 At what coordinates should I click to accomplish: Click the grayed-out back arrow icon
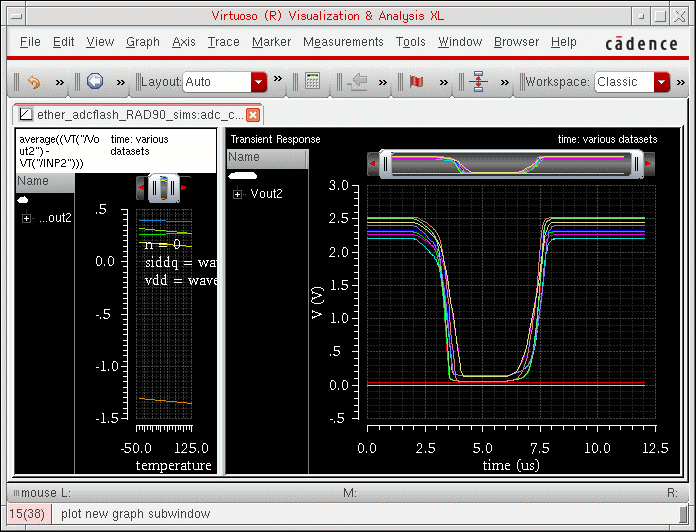[357, 82]
